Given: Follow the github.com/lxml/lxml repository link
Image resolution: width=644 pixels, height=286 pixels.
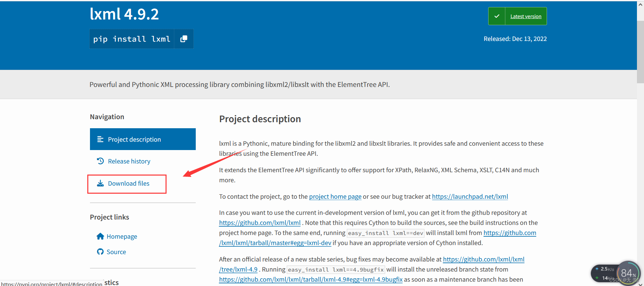Looking at the screenshot, I should click(x=260, y=223).
